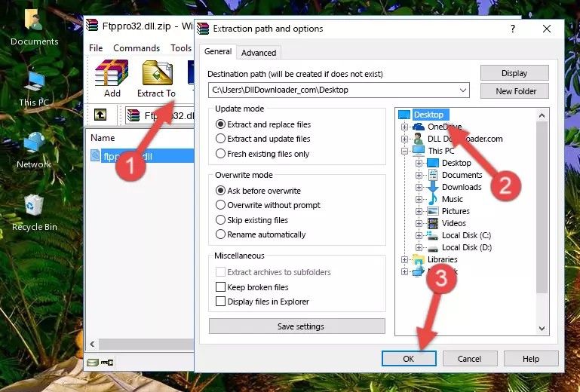
Task: Click folder tree scrollbar up arrow
Action: click(x=542, y=115)
